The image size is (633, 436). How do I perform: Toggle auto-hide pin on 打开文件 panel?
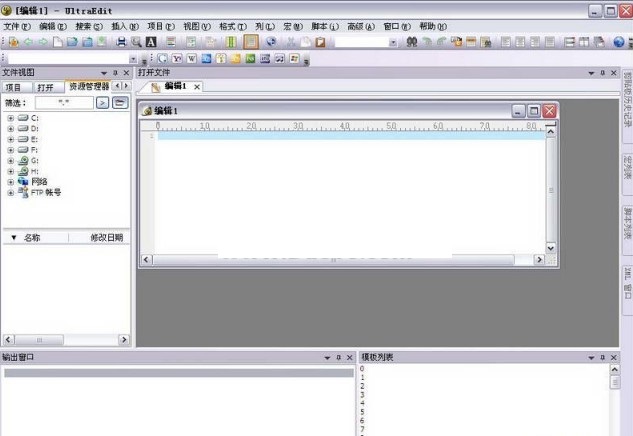602,73
